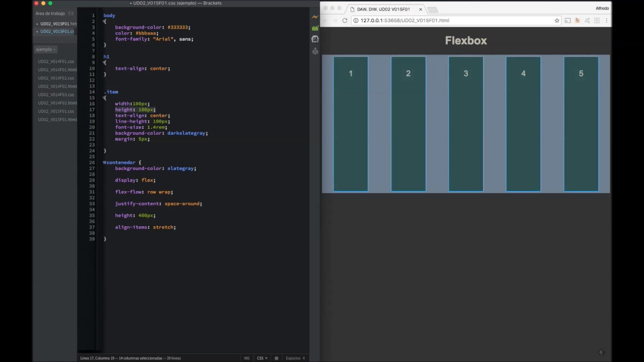The width and height of the screenshot is (644, 362).
Task: Open UD02_V014F03.html in file tree
Action: coord(57,103)
